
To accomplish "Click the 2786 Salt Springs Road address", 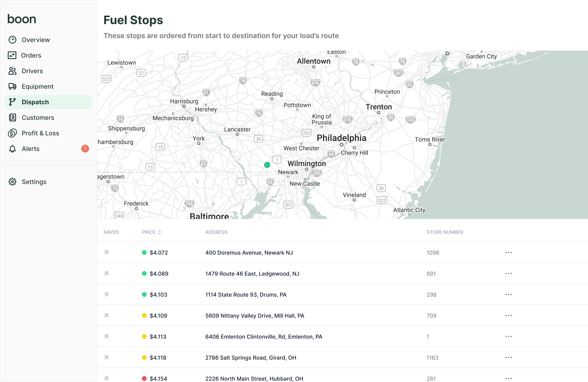I will [x=250, y=357].
